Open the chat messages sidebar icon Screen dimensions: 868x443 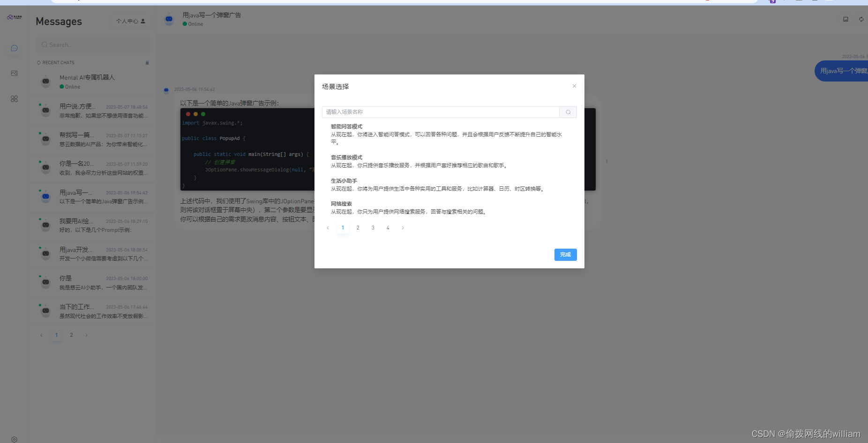click(x=14, y=48)
